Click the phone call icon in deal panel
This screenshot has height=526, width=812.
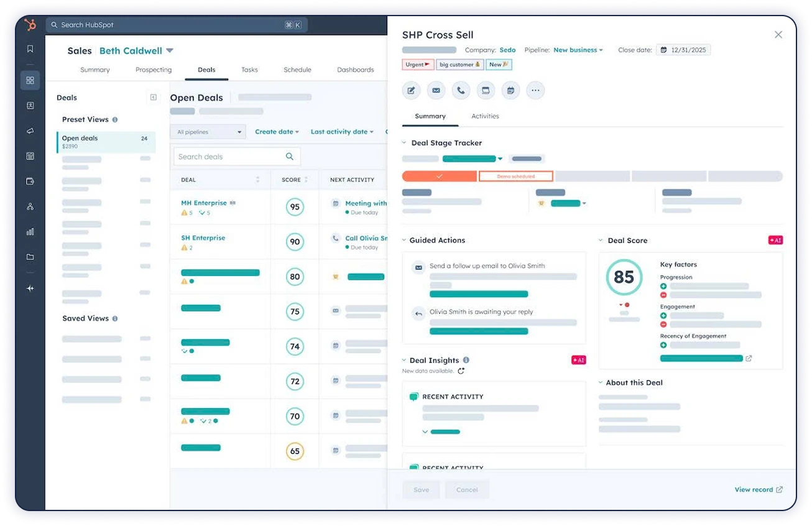coord(461,91)
